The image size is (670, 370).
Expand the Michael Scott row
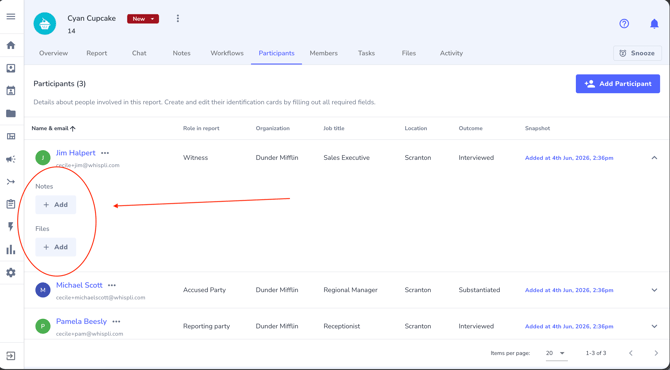click(654, 290)
